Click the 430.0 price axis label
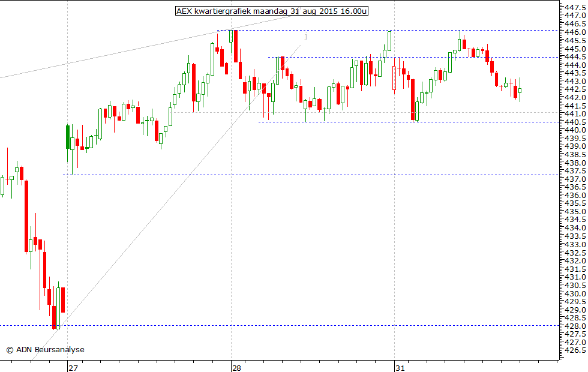This screenshot has height=372, width=588. point(575,293)
